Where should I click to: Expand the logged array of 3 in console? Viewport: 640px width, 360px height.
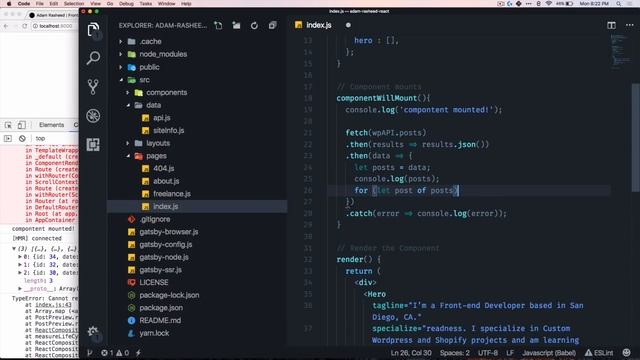(x=14, y=248)
